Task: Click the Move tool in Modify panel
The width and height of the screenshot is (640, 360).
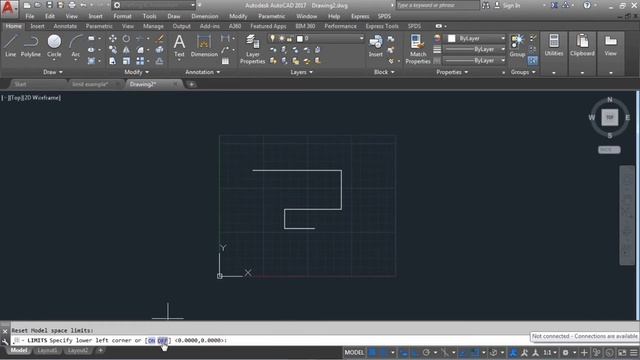Action: tap(113, 38)
